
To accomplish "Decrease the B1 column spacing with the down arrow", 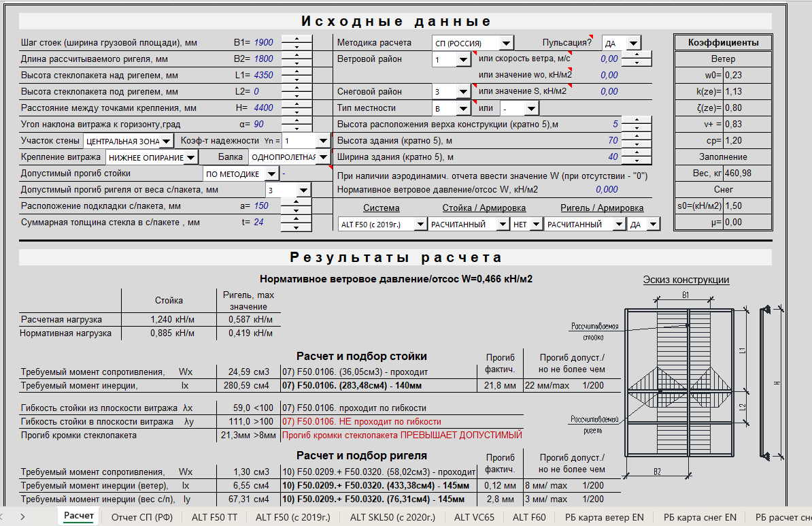I will click(x=297, y=46).
